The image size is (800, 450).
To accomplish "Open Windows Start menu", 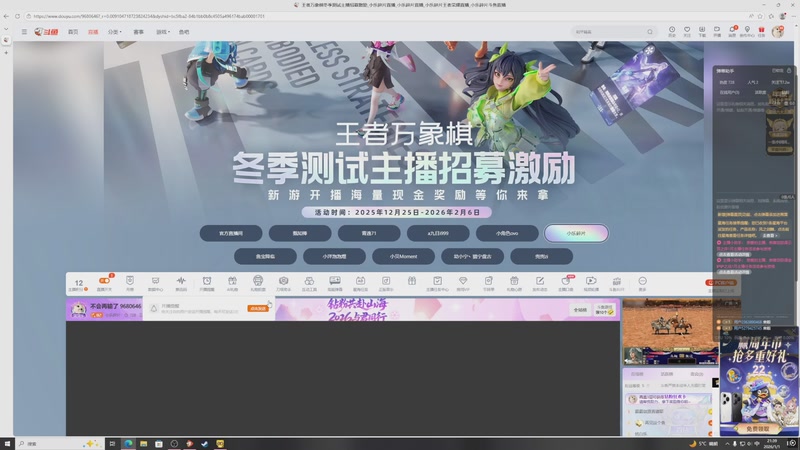I will point(7,443).
